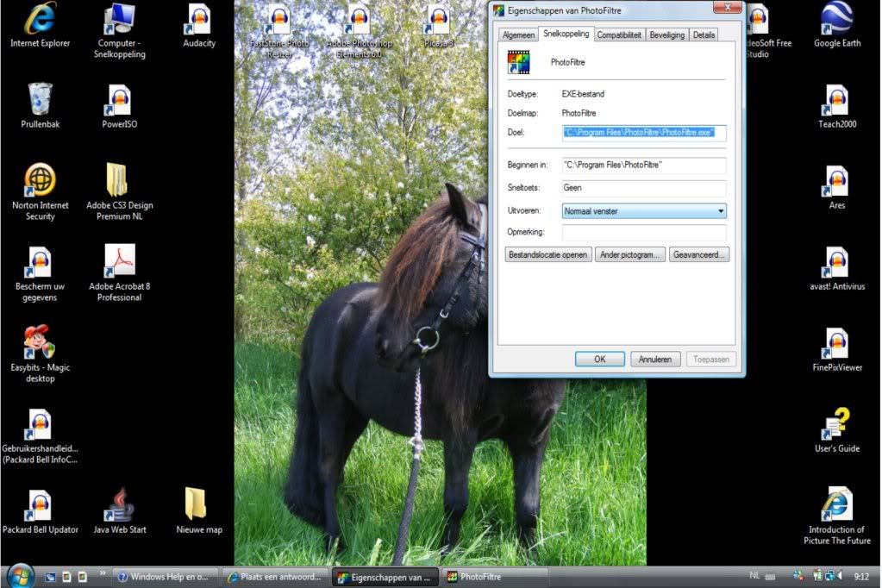
Task: Click inside the Opmerking text field
Action: pos(643,233)
